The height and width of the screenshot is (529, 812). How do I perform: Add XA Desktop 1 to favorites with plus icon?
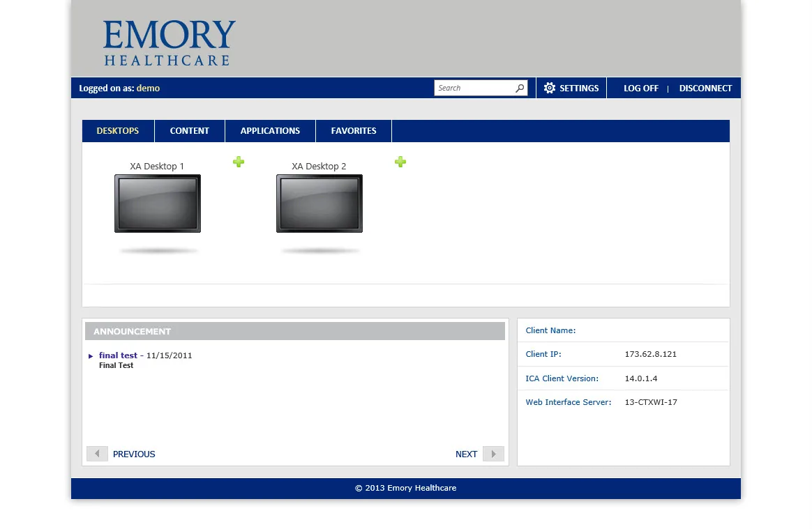click(x=238, y=162)
